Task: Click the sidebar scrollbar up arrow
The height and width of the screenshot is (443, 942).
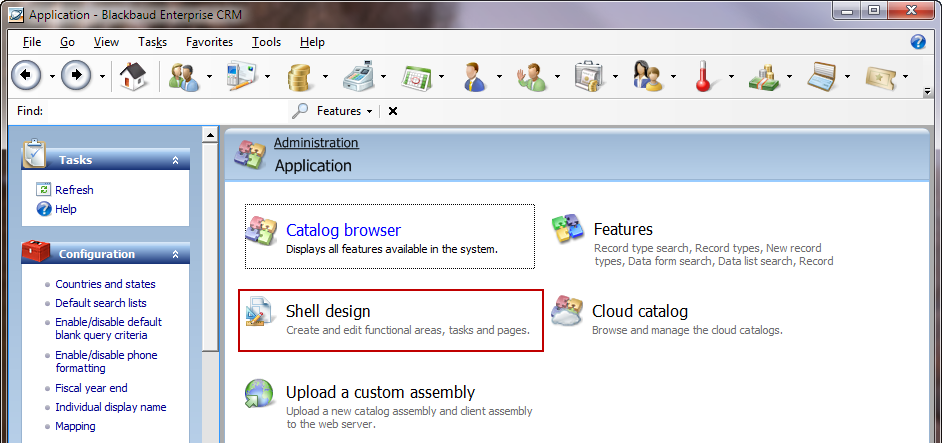Action: coord(210,135)
